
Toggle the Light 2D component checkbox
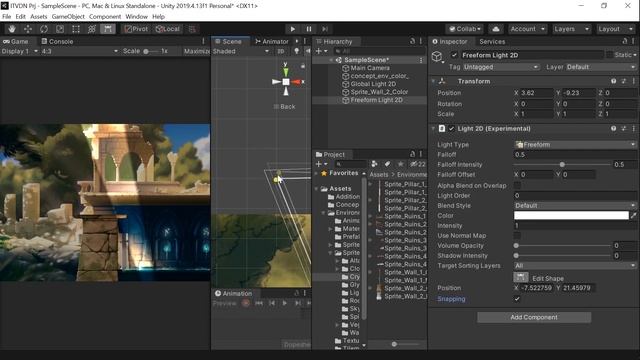click(x=451, y=129)
